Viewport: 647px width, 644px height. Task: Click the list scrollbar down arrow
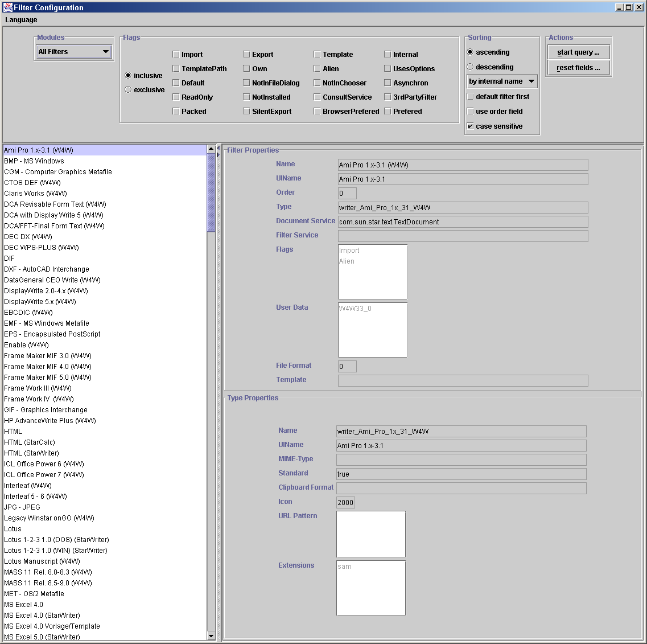(x=211, y=635)
